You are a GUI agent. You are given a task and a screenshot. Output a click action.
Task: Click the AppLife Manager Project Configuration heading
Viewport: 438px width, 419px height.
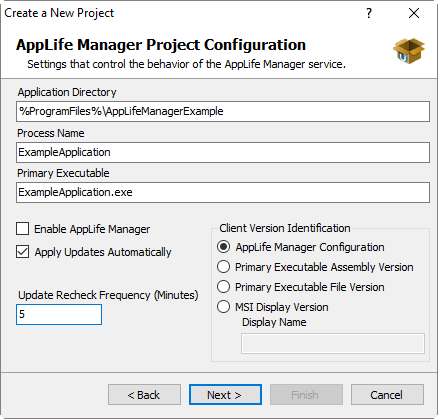click(161, 45)
